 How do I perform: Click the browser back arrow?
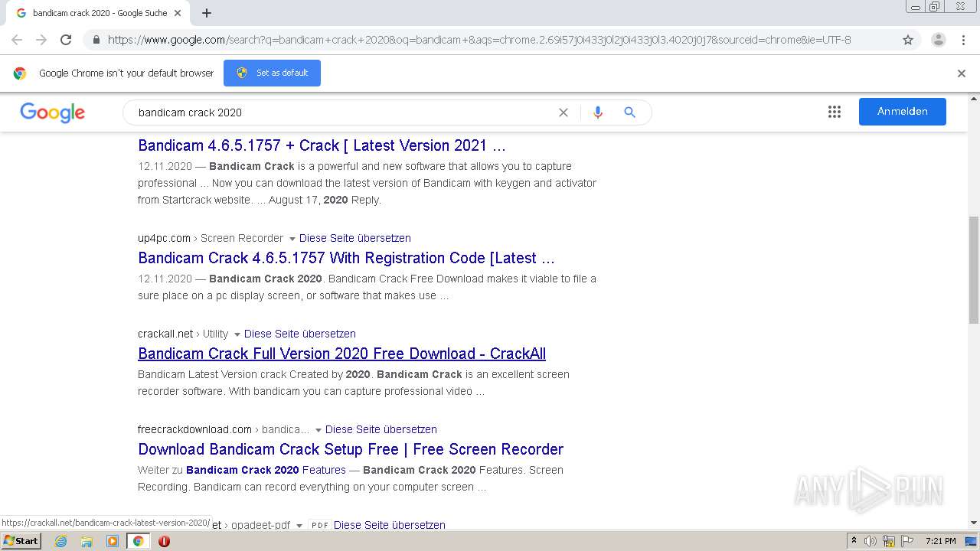pos(17,40)
